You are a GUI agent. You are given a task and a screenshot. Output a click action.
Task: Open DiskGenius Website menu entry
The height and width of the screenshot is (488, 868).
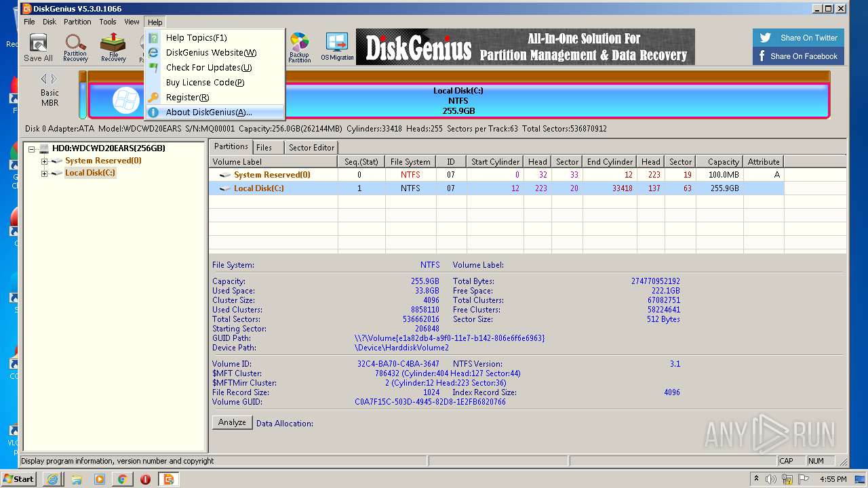click(215, 53)
